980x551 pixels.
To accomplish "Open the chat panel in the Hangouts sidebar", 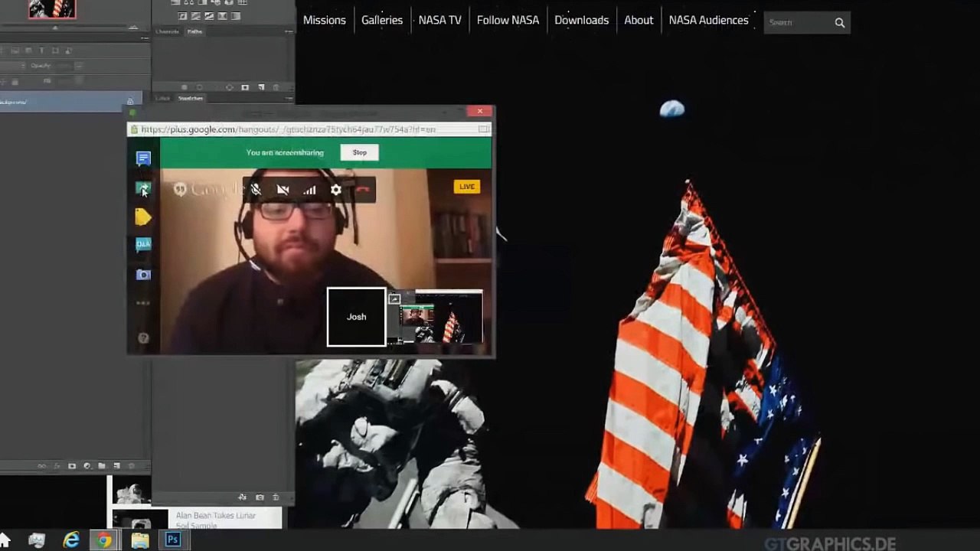I will [143, 158].
